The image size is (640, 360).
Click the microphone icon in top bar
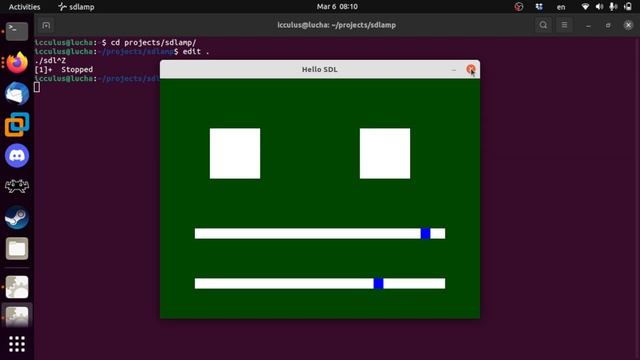[613, 7]
